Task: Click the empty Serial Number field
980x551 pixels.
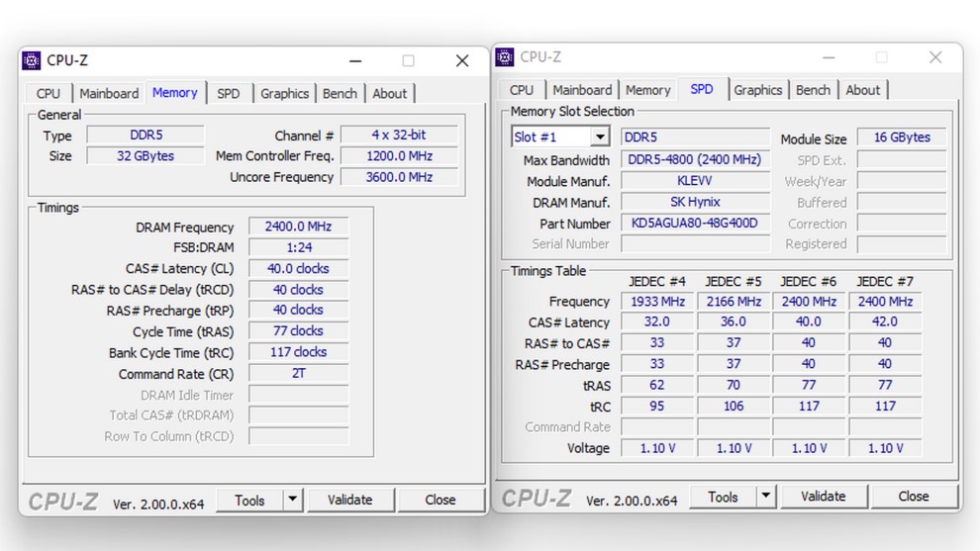Action: tap(695, 244)
